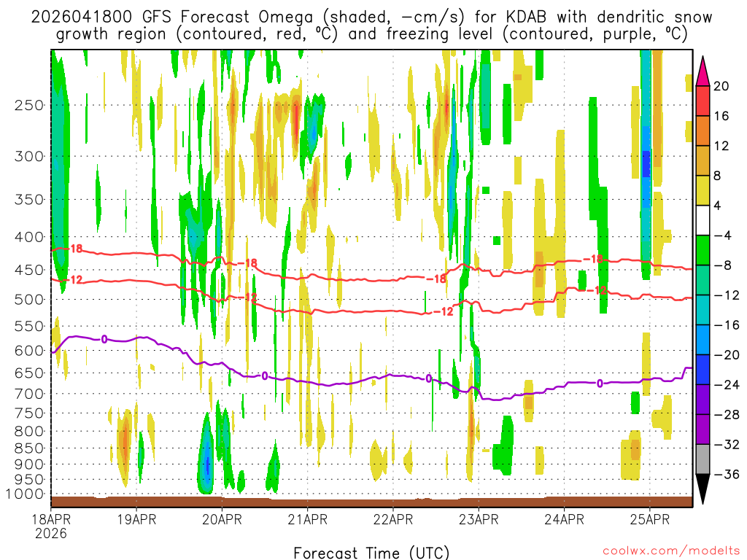The width and height of the screenshot is (747, 560).
Task: Click the 350 pressure level label
Action: (x=29, y=199)
